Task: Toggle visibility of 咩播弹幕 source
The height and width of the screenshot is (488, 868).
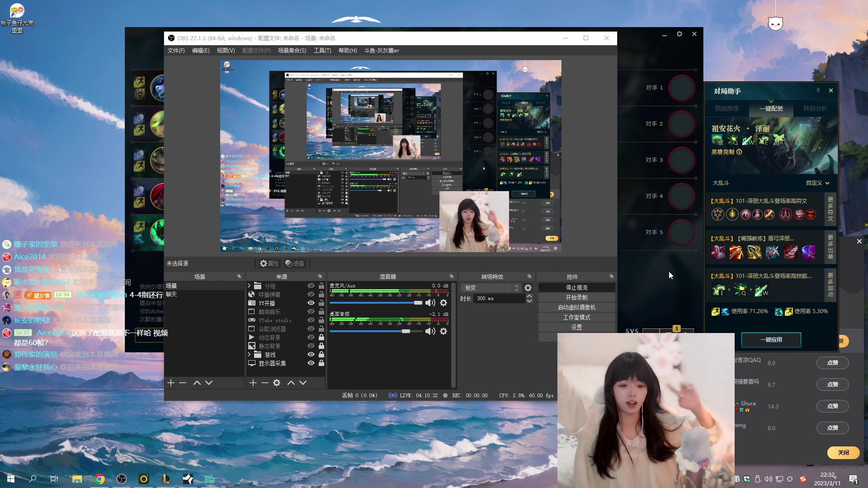Action: click(x=311, y=295)
